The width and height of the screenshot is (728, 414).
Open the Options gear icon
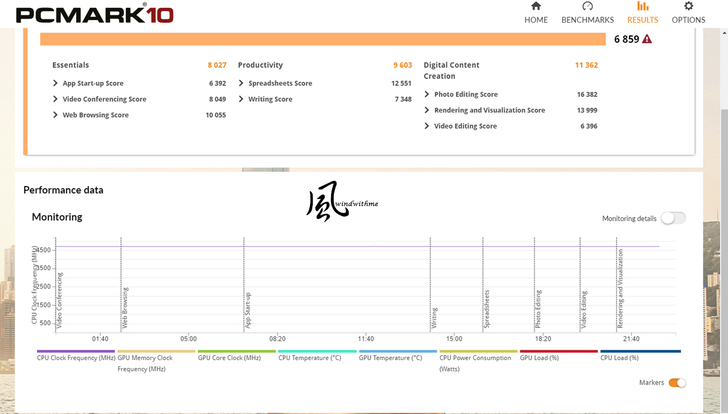tap(688, 7)
